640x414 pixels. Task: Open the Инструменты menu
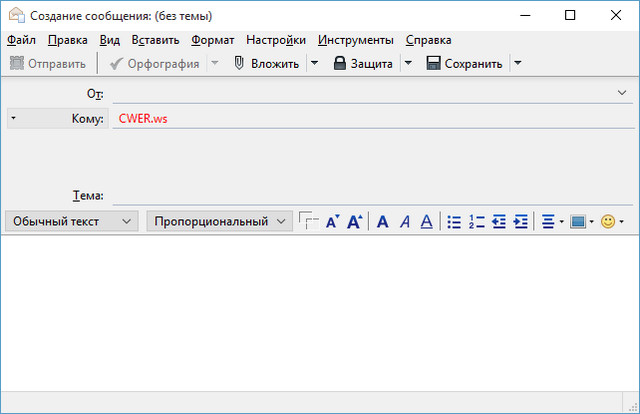pos(356,40)
